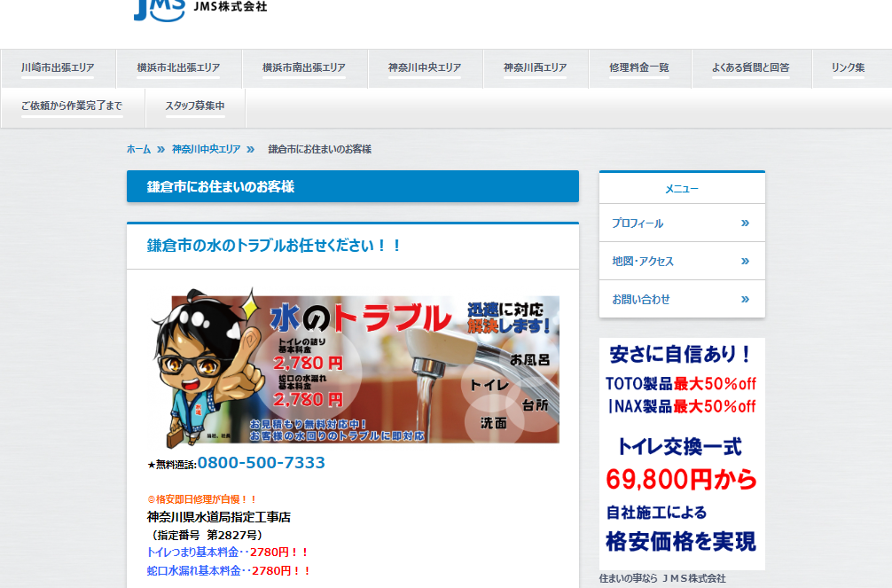Click the arrow icon beside 地図・アクセス
The width and height of the screenshot is (892, 588).
745,261
